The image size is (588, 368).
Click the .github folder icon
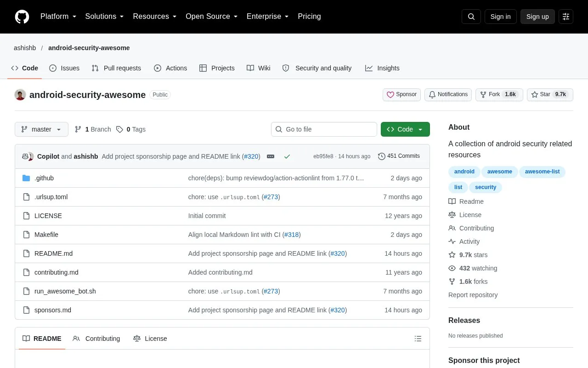[26, 178]
